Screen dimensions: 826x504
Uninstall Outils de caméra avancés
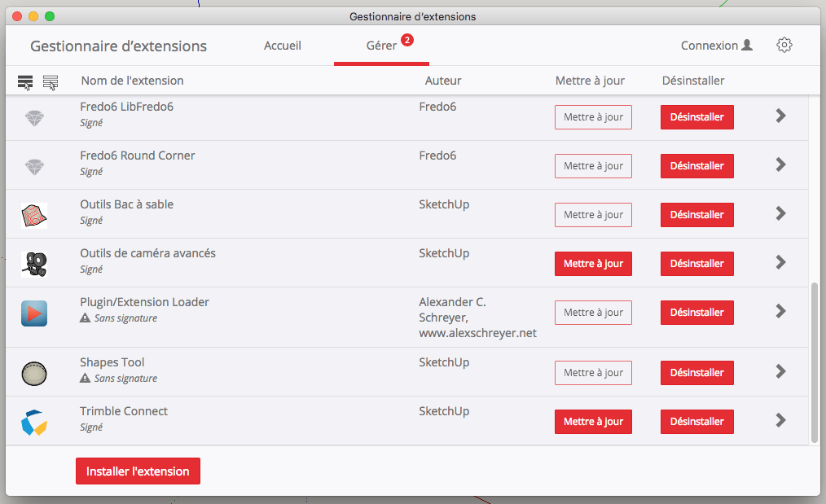click(x=697, y=263)
